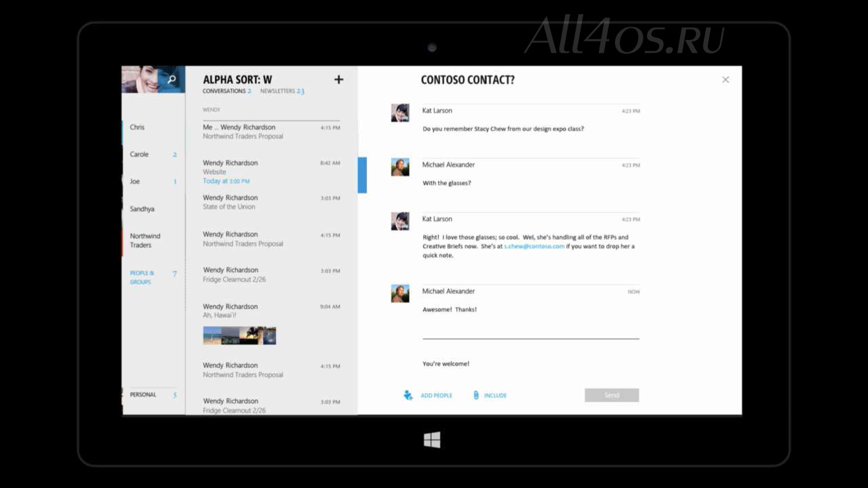Screen dimensions: 868x488
Task: Click the 'Today at 3:00 PM' reminder text
Action: [x=226, y=181]
